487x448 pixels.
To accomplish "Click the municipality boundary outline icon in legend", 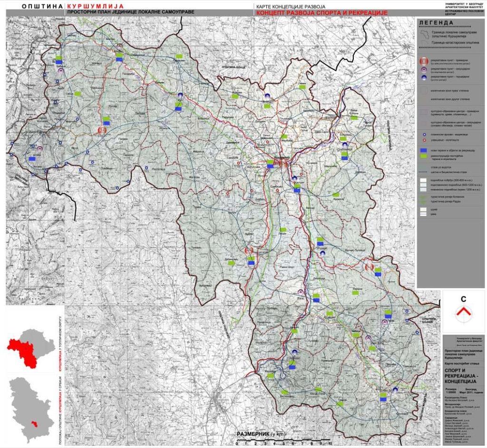I will click(x=424, y=34).
